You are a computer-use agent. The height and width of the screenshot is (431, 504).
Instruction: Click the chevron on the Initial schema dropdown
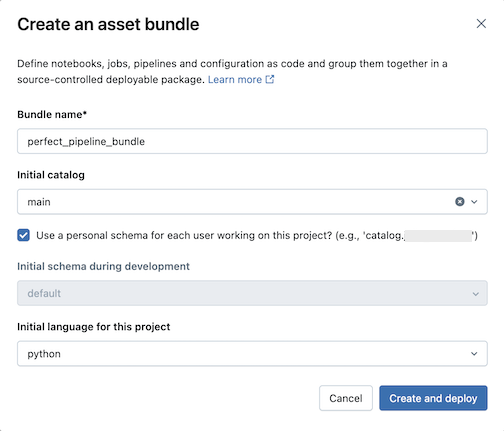pyautogui.click(x=476, y=294)
